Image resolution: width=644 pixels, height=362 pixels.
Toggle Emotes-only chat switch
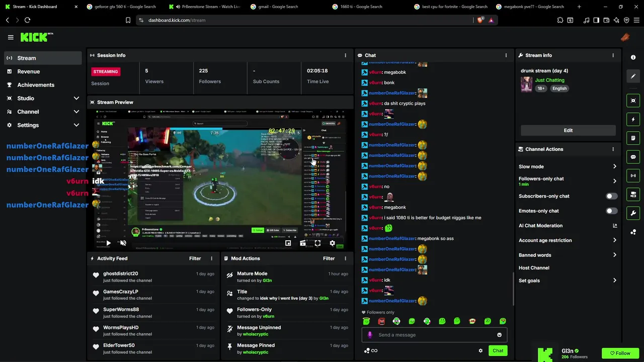[x=611, y=211]
